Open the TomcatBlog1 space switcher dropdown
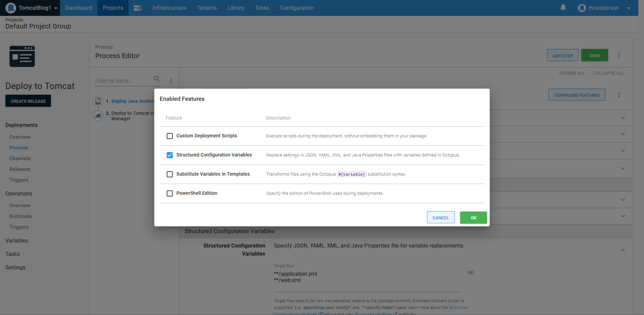 pyautogui.click(x=56, y=8)
